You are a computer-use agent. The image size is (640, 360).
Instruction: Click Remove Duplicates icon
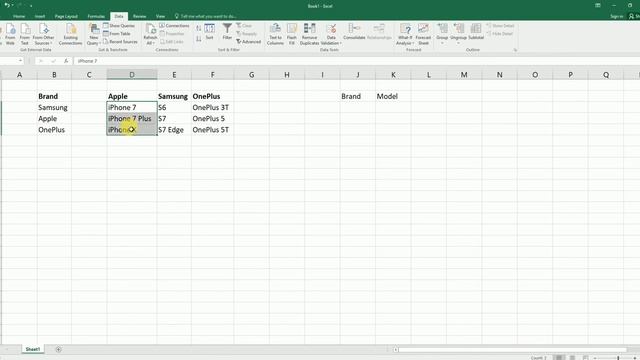coord(309,33)
